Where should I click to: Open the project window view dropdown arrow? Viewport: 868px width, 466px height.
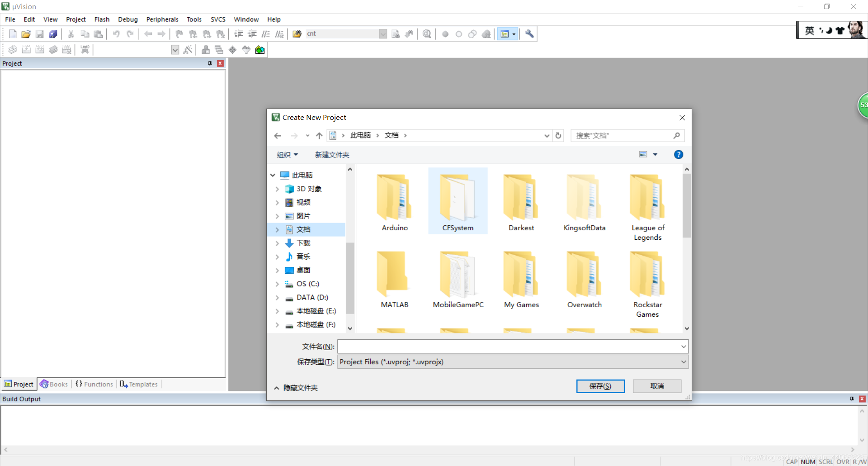[x=514, y=34]
